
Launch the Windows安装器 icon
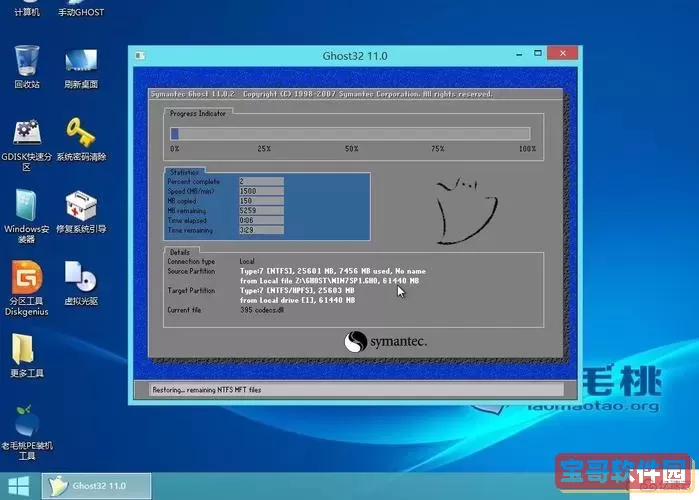pyautogui.click(x=27, y=216)
